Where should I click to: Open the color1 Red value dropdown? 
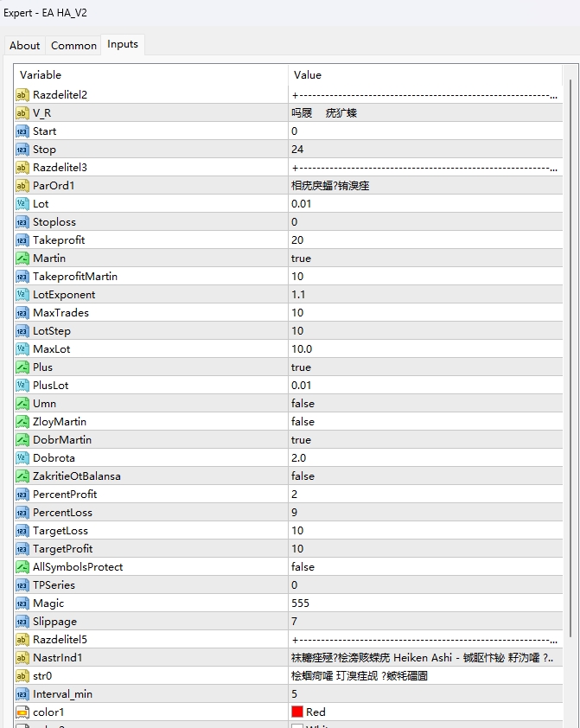(x=425, y=712)
